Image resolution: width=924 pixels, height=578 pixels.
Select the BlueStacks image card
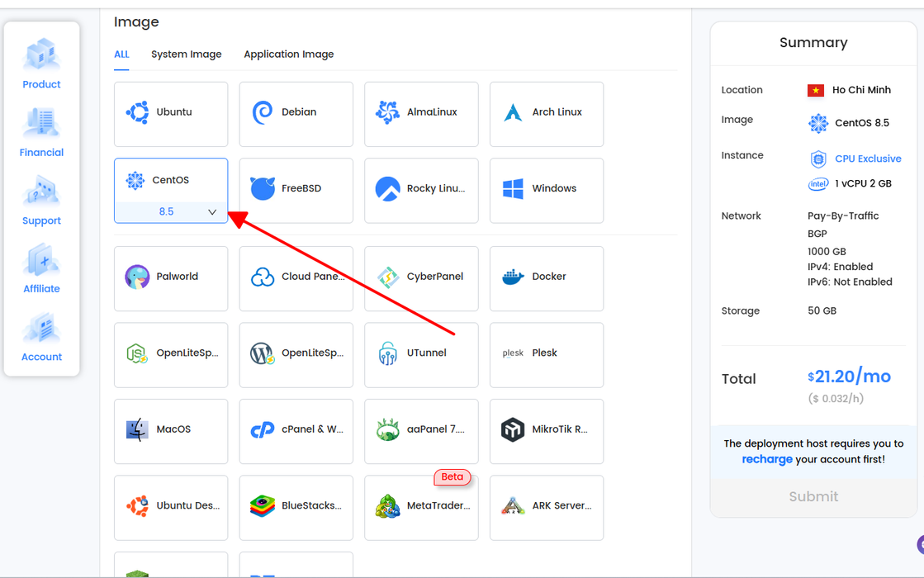(x=296, y=508)
